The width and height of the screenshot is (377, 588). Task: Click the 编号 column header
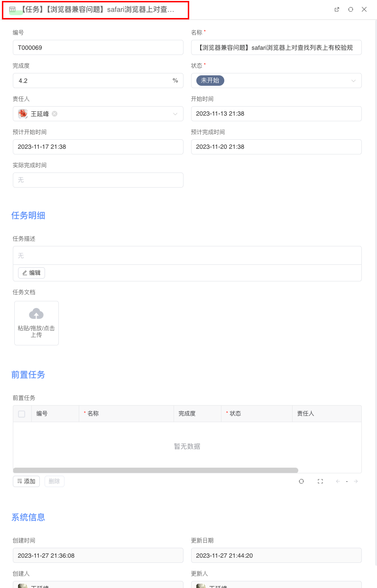click(55, 414)
